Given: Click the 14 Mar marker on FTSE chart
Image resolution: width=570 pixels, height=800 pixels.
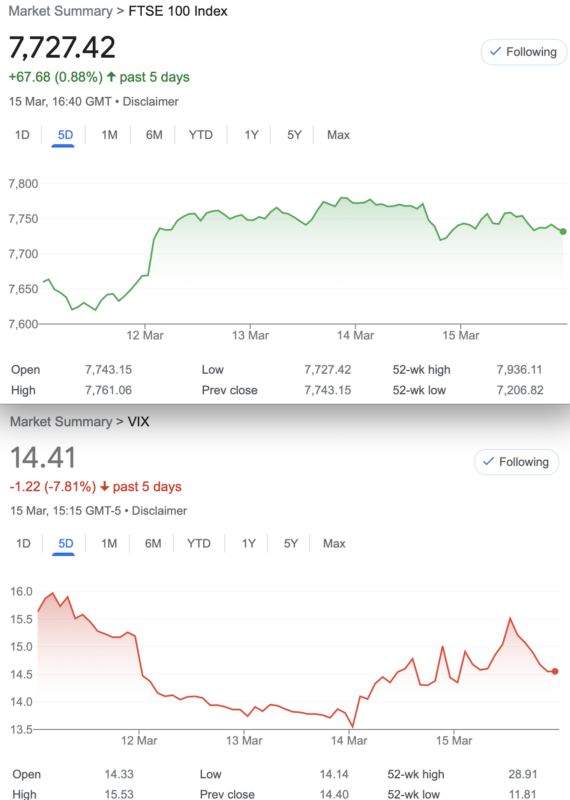Looking at the screenshot, I should (x=355, y=335).
